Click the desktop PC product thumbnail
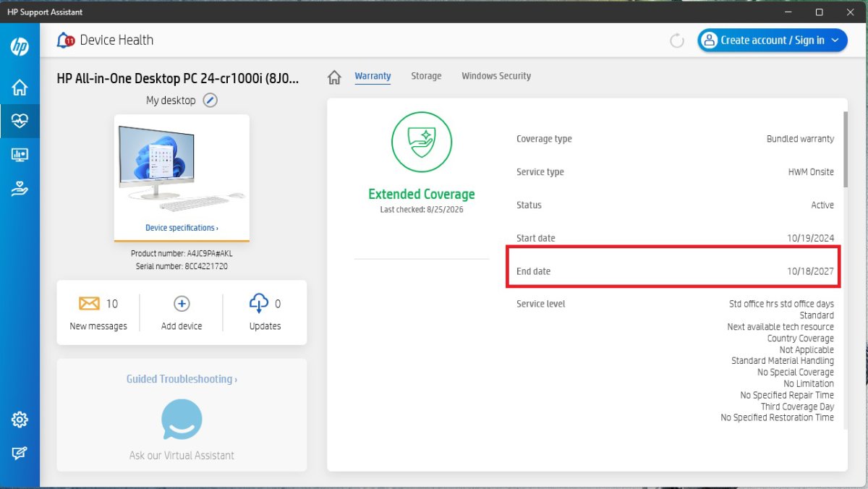Image resolution: width=868 pixels, height=489 pixels. click(x=182, y=168)
